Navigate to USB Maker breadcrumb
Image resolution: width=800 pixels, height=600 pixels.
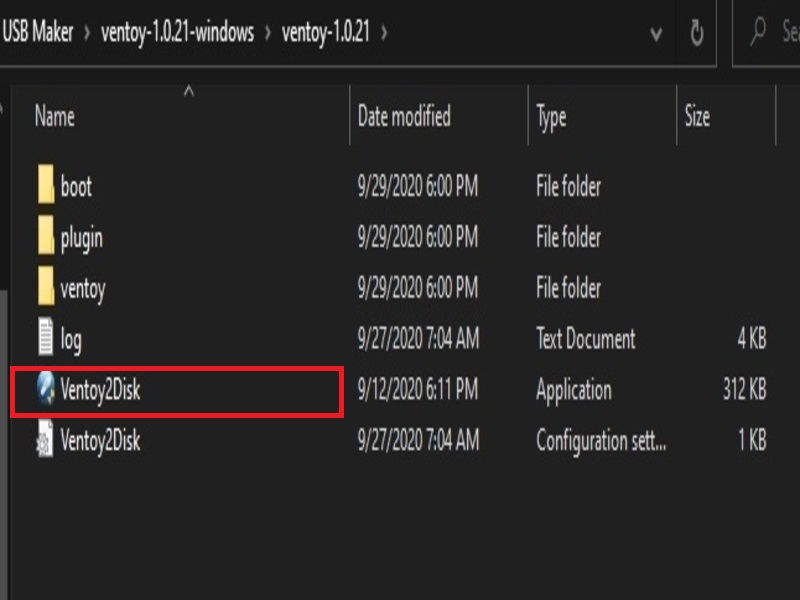[38, 32]
